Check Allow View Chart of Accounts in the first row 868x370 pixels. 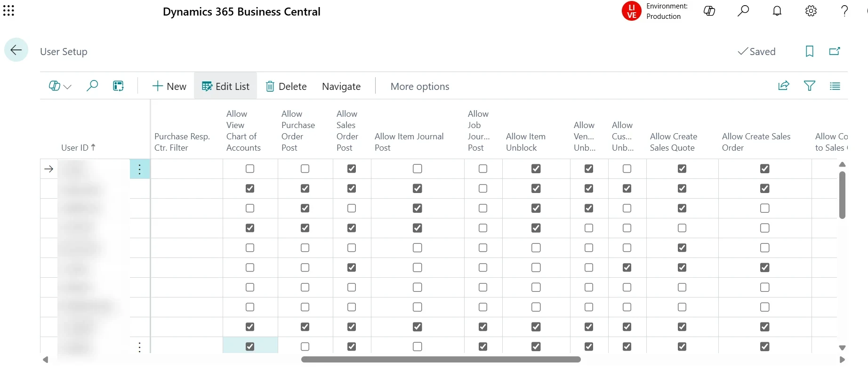point(250,169)
